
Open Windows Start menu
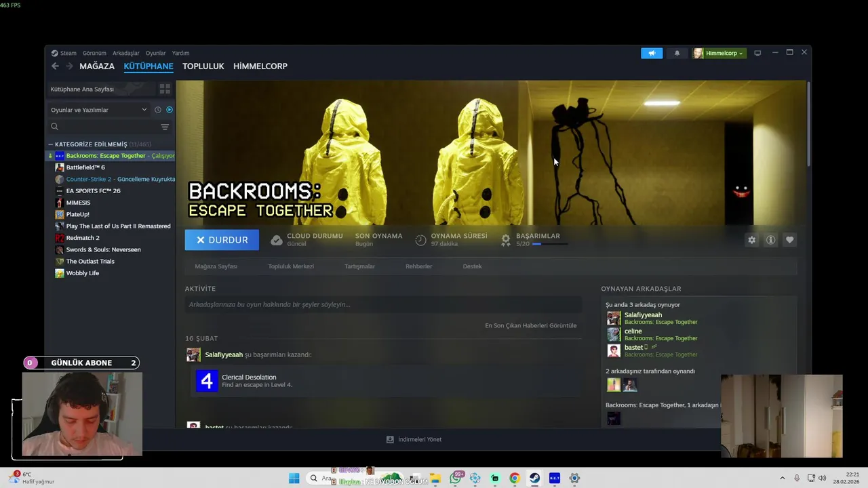coord(294,479)
